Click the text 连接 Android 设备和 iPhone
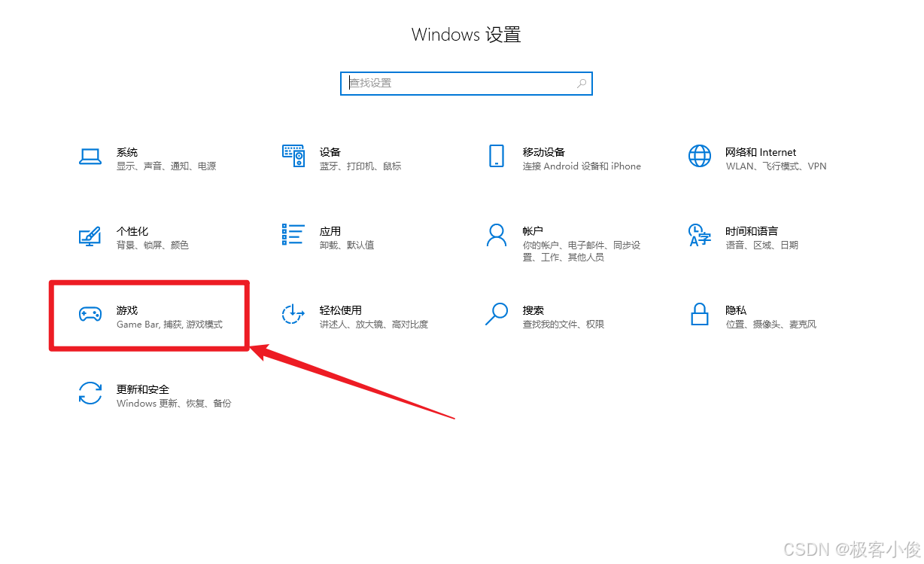The height and width of the screenshot is (564, 924). coord(582,166)
